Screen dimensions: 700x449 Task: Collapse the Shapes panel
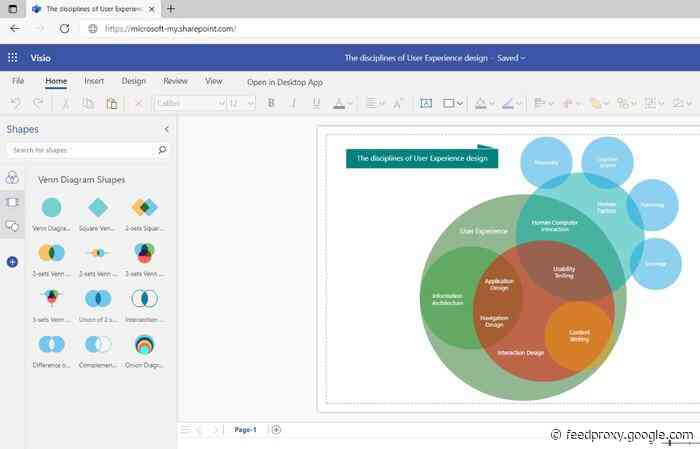(x=167, y=129)
